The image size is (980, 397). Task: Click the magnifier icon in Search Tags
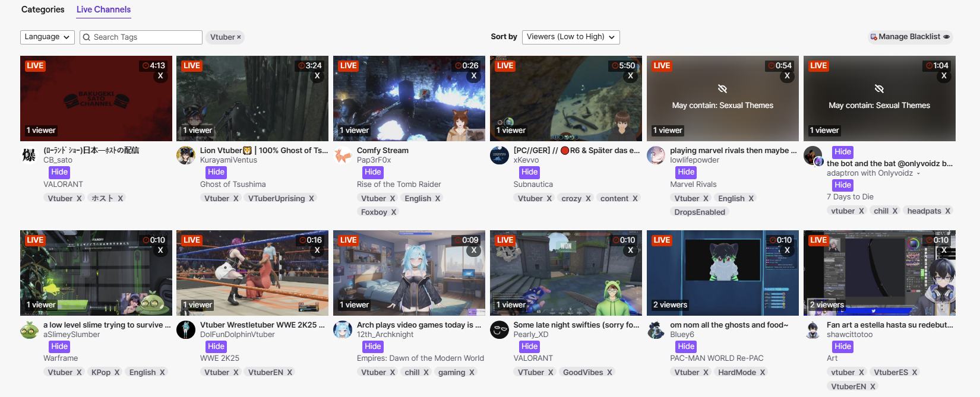point(87,37)
